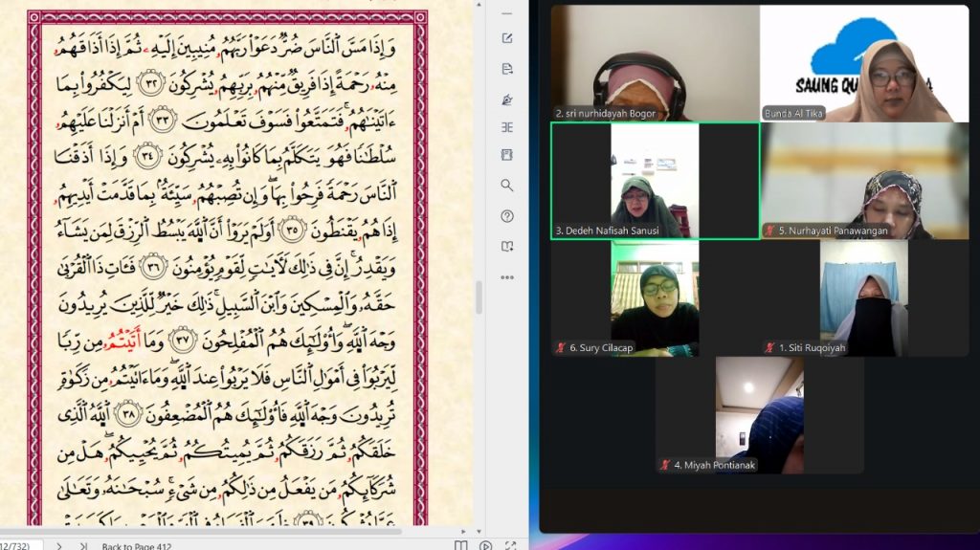Screen dimensions: 980x550
Task: Go to next page using arrow
Action: [58, 545]
